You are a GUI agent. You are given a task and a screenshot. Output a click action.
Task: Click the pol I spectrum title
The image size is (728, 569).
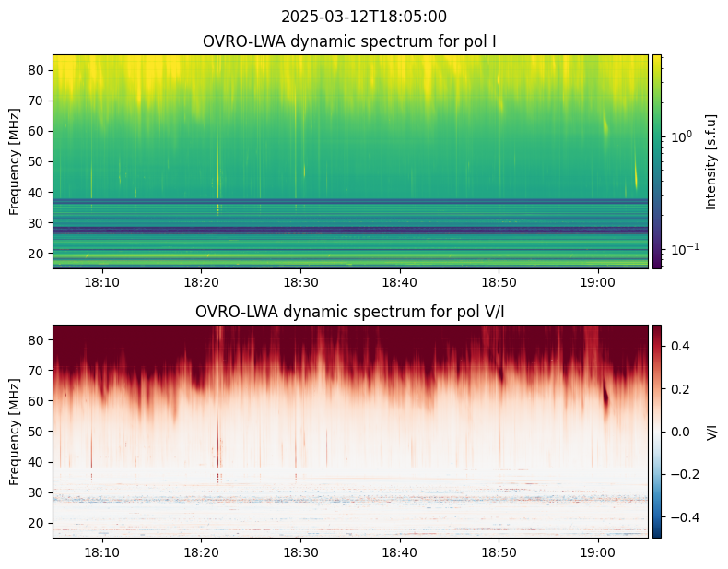pos(349,41)
